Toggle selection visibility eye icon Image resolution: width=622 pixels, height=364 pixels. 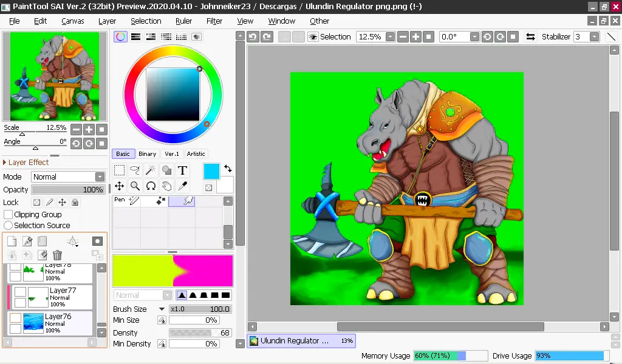pos(313,37)
